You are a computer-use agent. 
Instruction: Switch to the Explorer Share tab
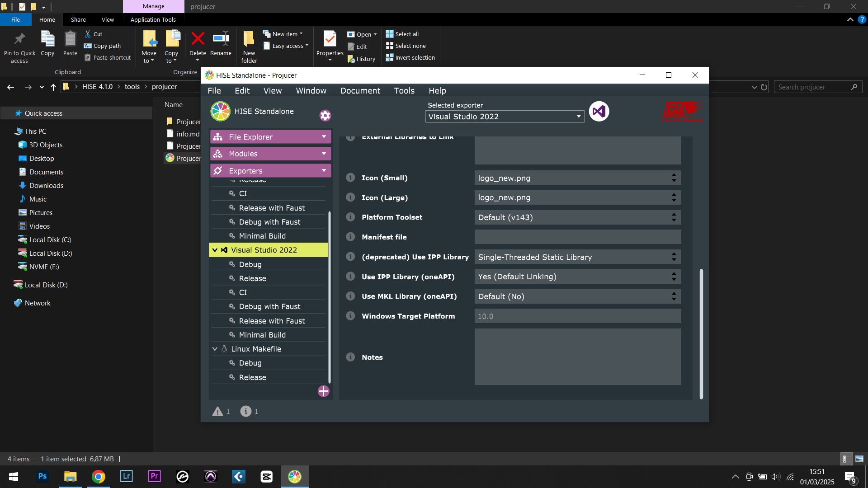(78, 19)
